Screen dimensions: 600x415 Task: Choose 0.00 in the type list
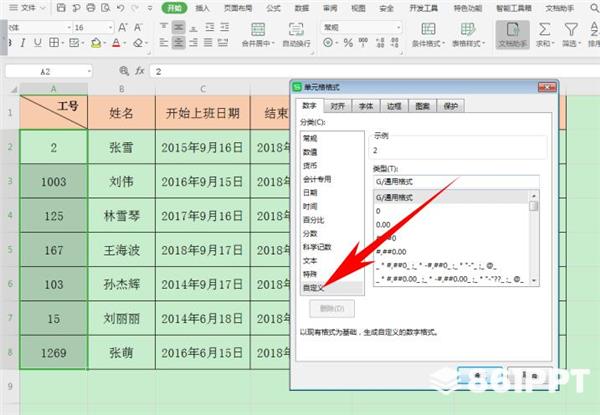click(451, 225)
